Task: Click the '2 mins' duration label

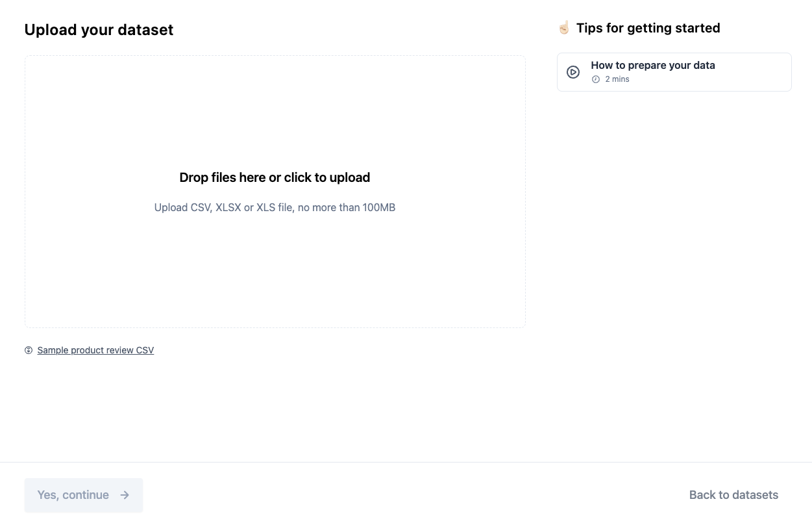Action: (x=617, y=79)
